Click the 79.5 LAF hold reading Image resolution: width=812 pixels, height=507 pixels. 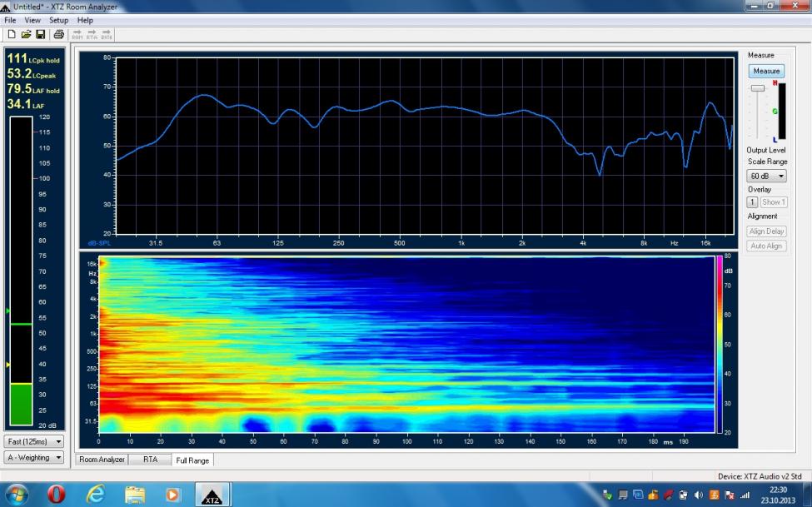point(33,89)
